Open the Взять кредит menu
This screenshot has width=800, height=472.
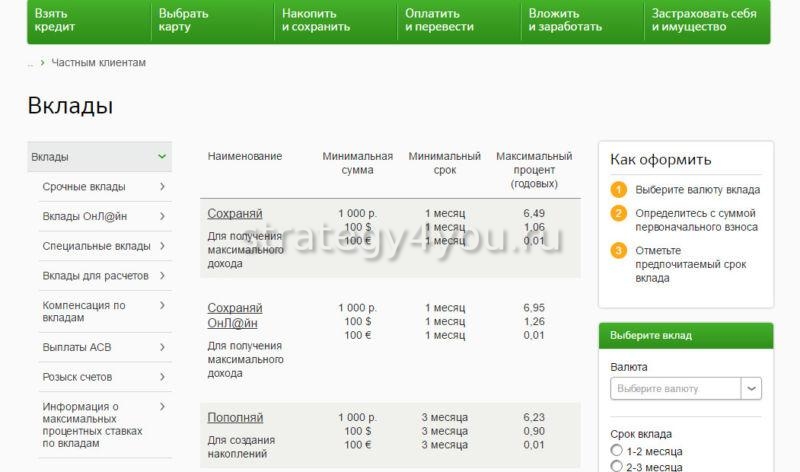pos(54,21)
